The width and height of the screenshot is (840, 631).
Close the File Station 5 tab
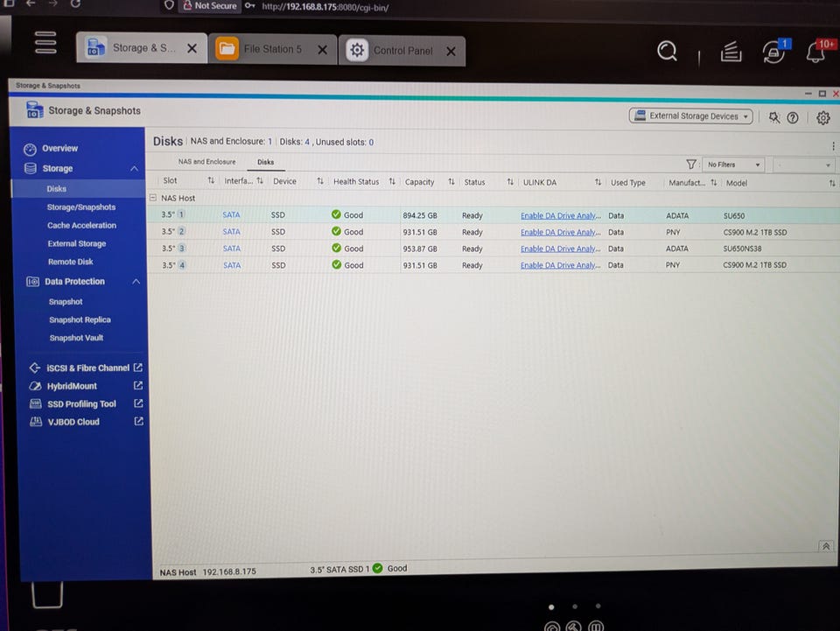click(x=323, y=50)
